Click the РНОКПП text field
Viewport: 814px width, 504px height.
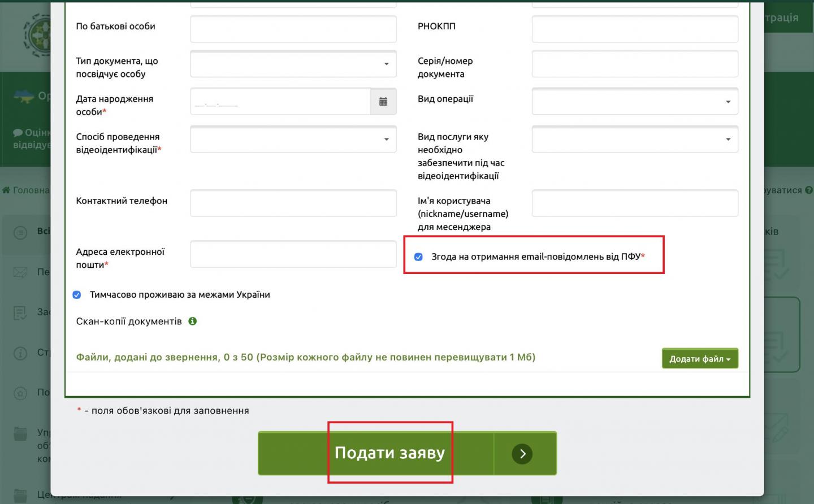pyautogui.click(x=634, y=29)
